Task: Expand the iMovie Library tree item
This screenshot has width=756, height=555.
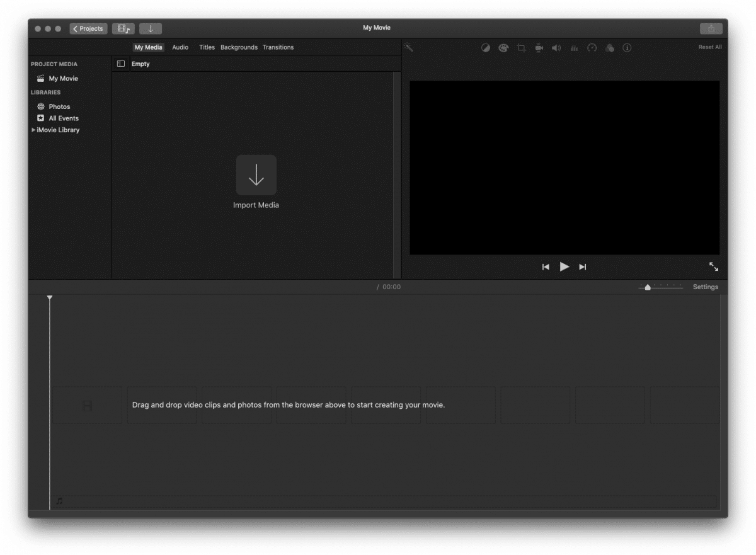Action: [x=33, y=130]
